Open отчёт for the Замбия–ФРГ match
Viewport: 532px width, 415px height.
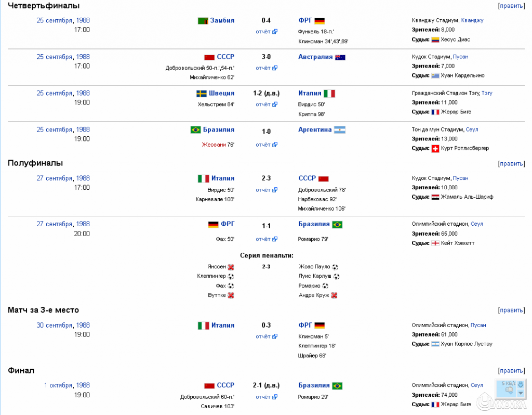[x=263, y=32]
